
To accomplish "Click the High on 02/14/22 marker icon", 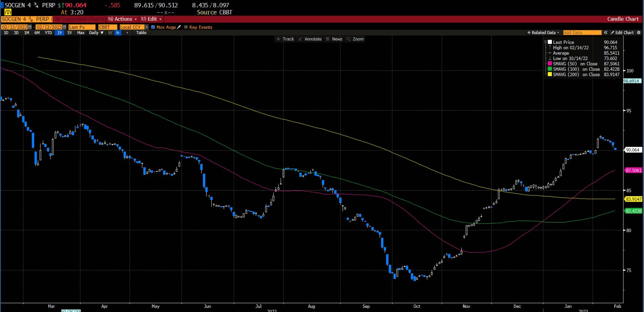I will [550, 48].
